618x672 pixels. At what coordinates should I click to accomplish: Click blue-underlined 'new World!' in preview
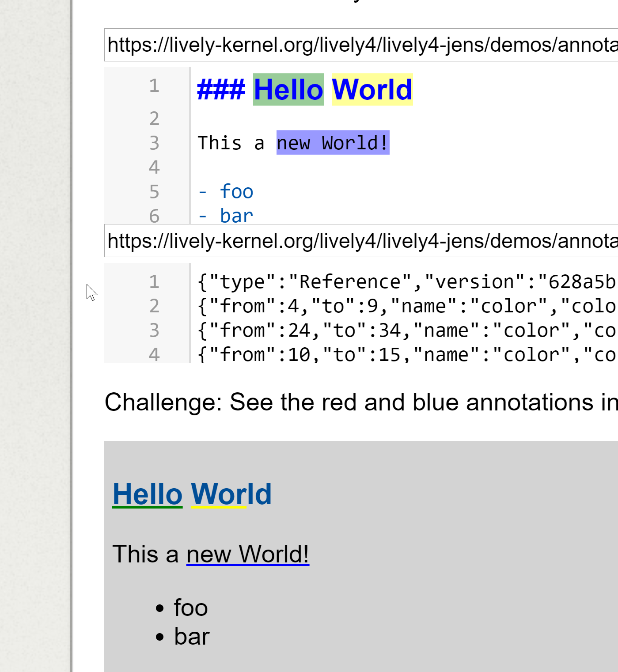pyautogui.click(x=247, y=554)
